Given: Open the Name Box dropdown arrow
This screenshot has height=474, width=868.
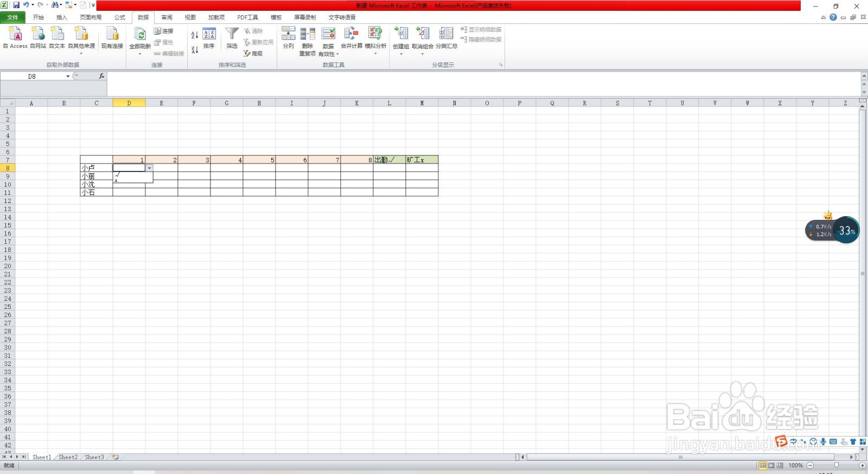Looking at the screenshot, I should 68,77.
